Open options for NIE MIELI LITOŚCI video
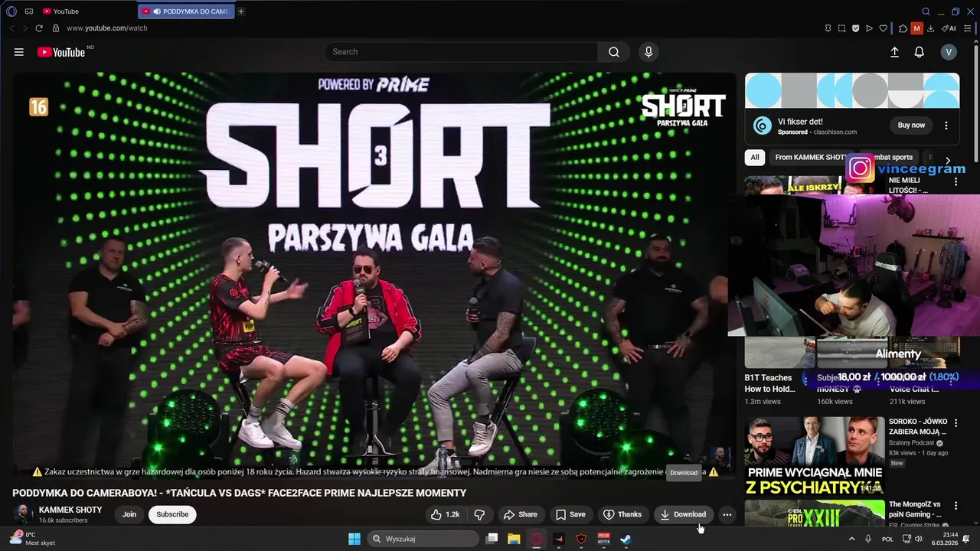Image resolution: width=980 pixels, height=551 pixels. pos(955,182)
